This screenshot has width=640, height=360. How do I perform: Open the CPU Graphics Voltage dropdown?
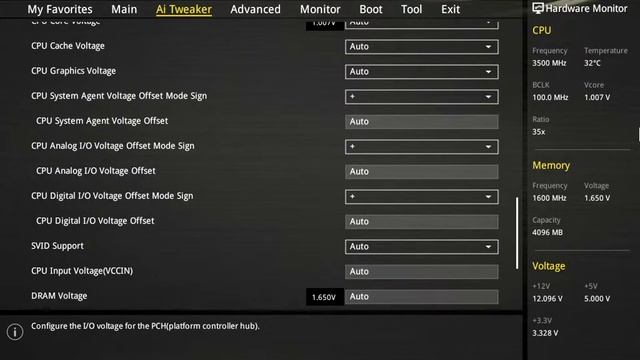click(x=422, y=72)
